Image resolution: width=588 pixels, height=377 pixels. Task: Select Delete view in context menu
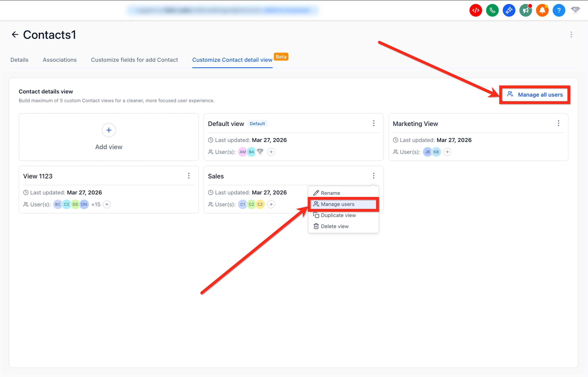click(x=343, y=227)
